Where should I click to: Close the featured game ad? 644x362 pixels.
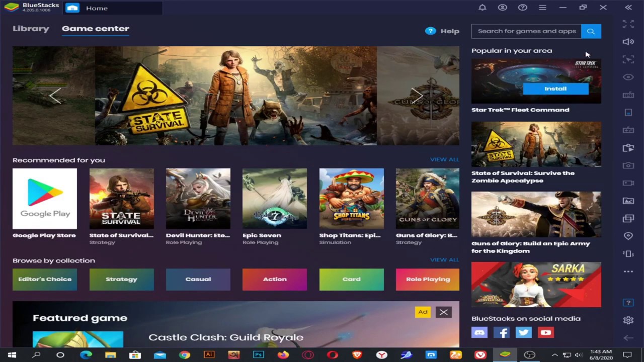pyautogui.click(x=444, y=312)
